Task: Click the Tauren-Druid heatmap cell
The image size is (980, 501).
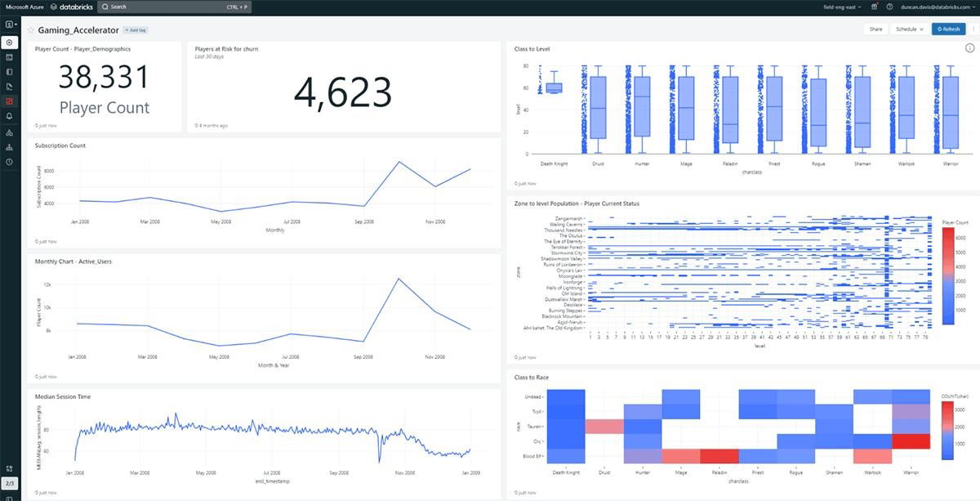Action: click(x=604, y=427)
